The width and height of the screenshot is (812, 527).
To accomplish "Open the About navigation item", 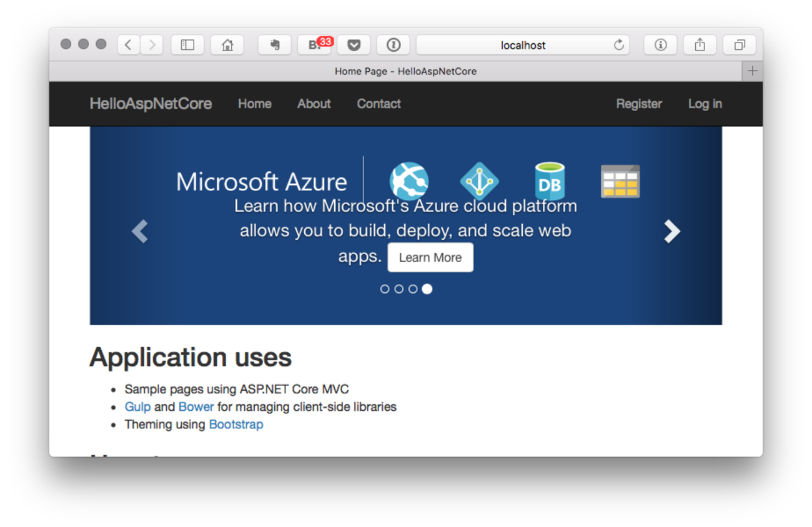I will click(314, 104).
